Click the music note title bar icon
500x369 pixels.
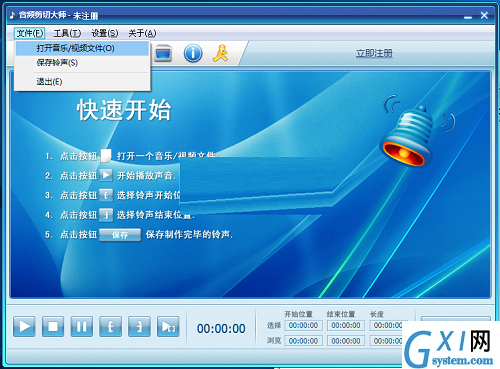pos(13,15)
